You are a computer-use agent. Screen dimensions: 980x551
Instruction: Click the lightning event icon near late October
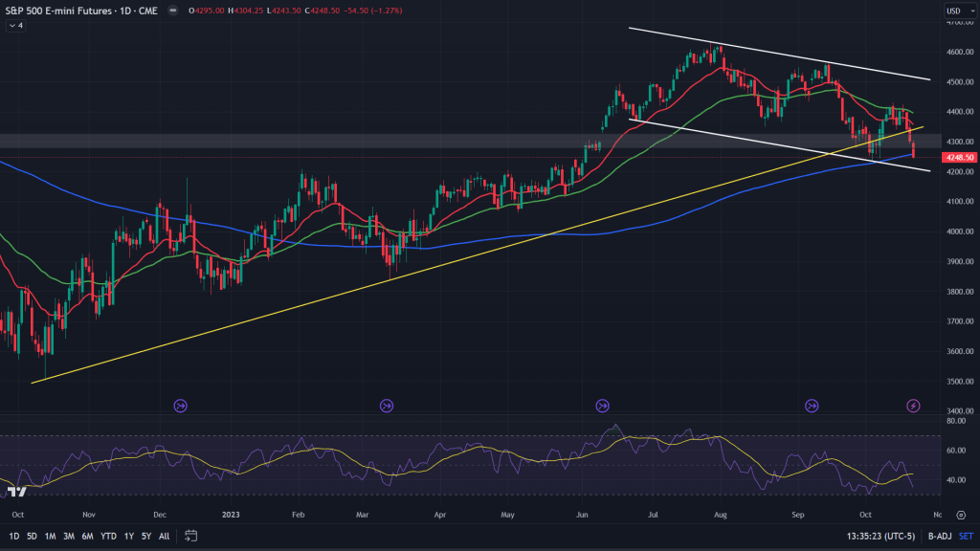[x=913, y=406]
